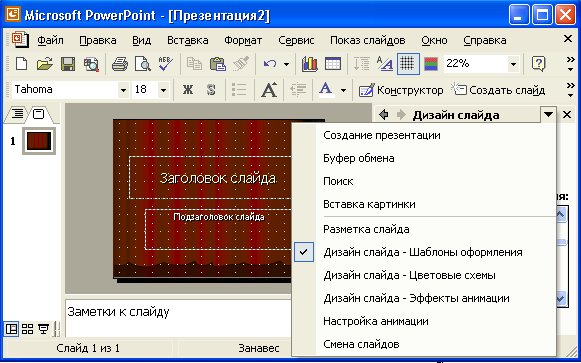Open the Формат menu
Screen dimensions: 581x363
pos(243,40)
